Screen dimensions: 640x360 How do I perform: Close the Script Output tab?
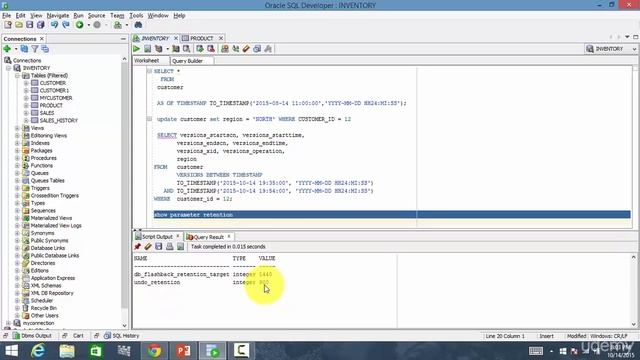tap(178, 236)
